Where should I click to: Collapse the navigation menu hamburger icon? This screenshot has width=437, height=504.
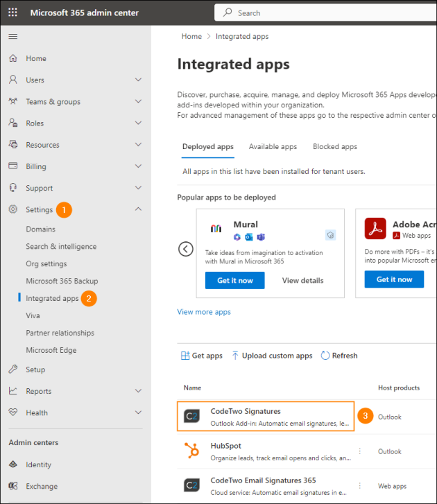point(13,36)
